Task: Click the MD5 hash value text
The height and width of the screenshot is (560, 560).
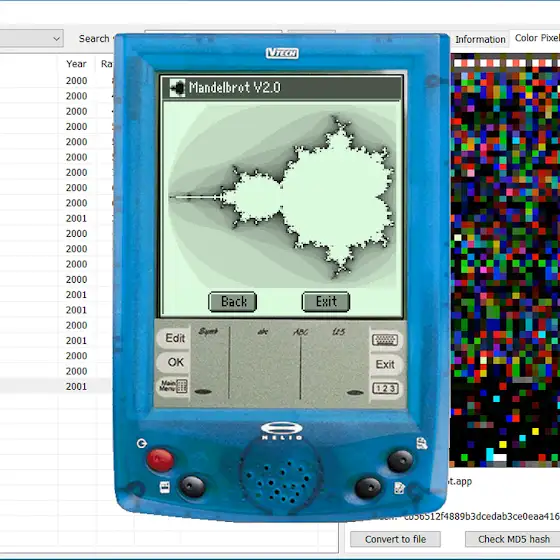Action: click(x=481, y=516)
